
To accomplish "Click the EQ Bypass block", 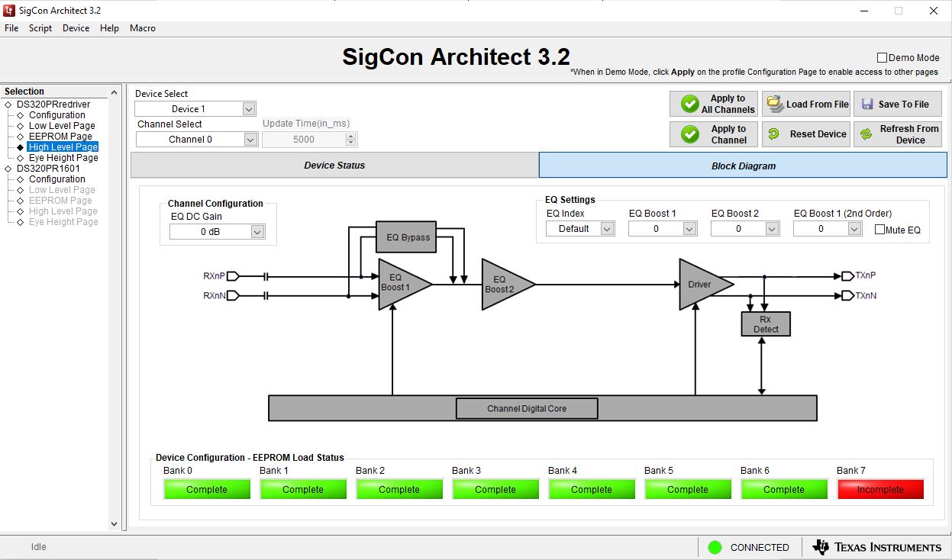I will coord(408,237).
